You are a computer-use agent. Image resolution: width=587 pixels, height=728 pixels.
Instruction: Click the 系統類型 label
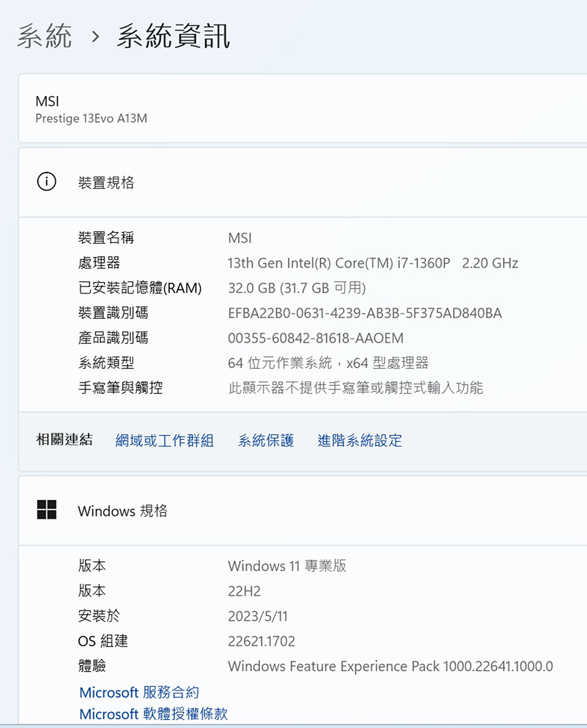(106, 363)
